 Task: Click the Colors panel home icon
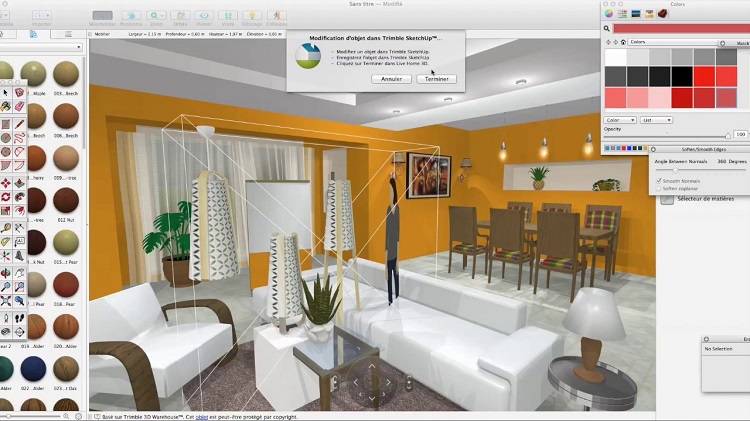[x=623, y=42]
